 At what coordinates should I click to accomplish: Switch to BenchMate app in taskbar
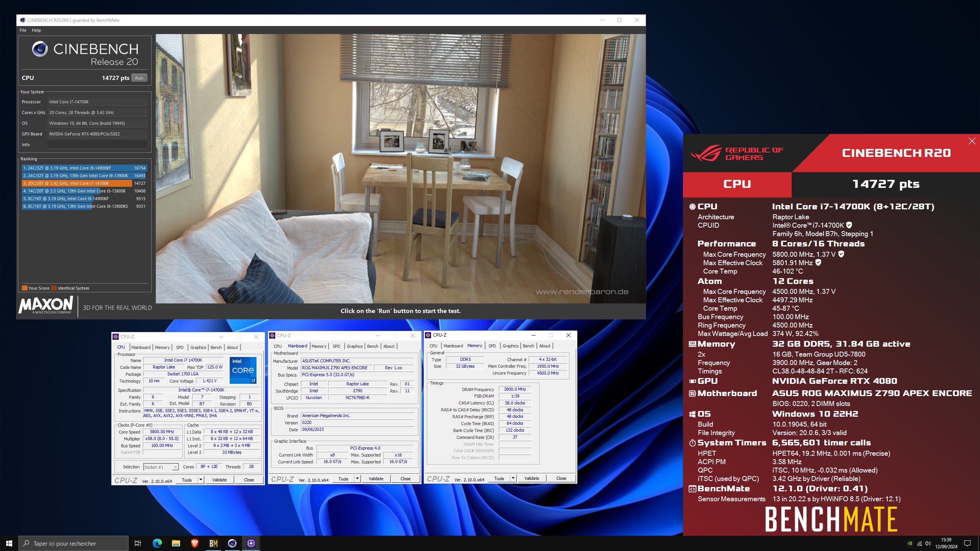pyautogui.click(x=213, y=543)
